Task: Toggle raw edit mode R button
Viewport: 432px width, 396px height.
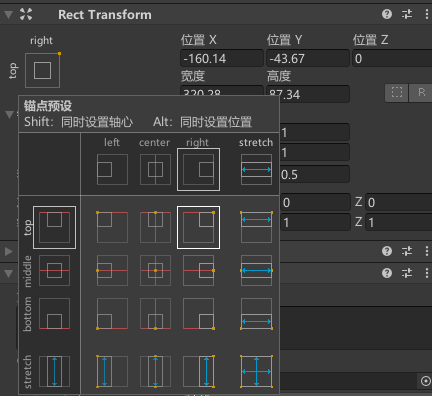Action: (421, 93)
